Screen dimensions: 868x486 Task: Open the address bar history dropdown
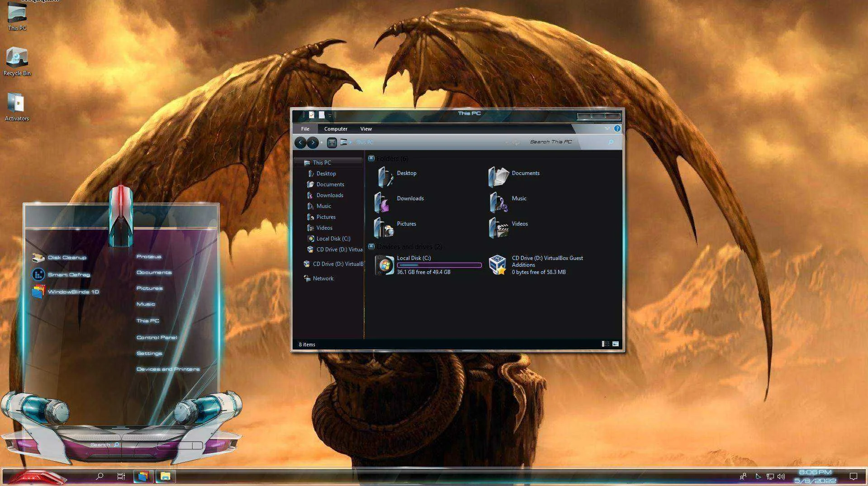coord(506,142)
